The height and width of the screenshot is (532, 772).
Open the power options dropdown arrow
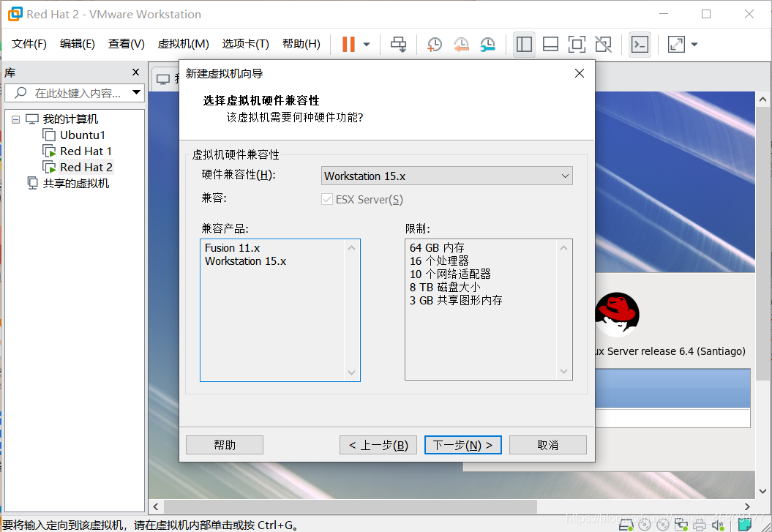[x=367, y=45]
